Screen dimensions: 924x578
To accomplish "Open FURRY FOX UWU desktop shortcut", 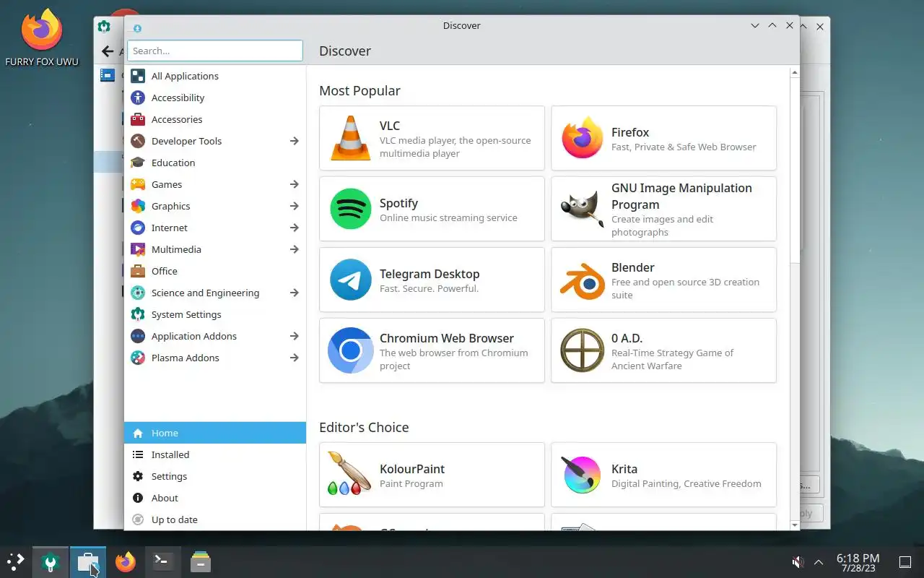I will click(42, 38).
